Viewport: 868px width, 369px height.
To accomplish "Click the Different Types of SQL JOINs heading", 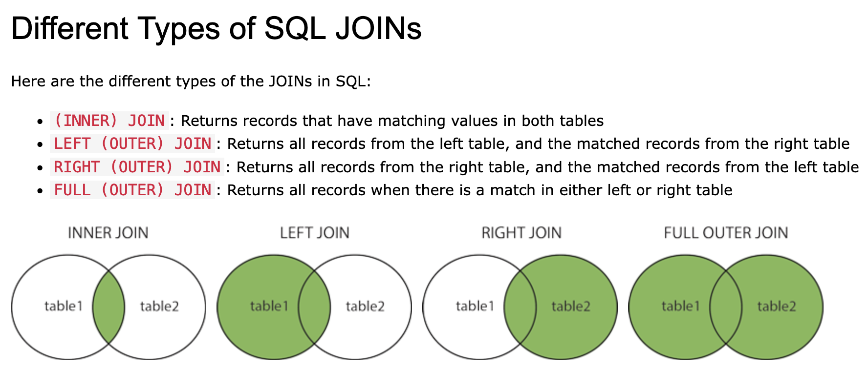I will click(x=216, y=28).
